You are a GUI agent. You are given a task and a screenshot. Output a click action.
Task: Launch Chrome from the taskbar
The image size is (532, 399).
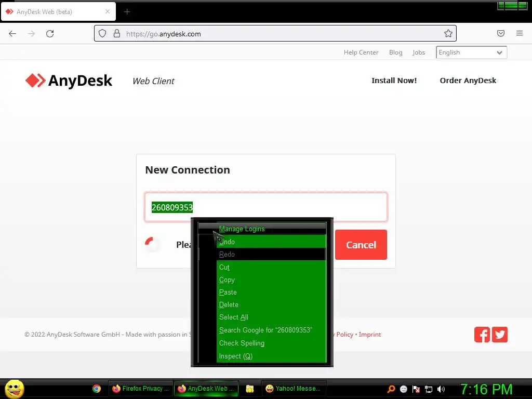(97, 389)
